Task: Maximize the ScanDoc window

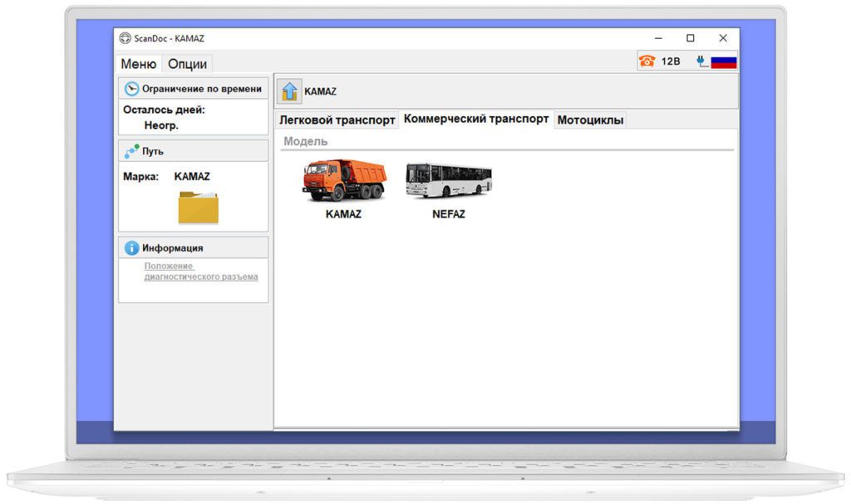Action: (x=690, y=38)
